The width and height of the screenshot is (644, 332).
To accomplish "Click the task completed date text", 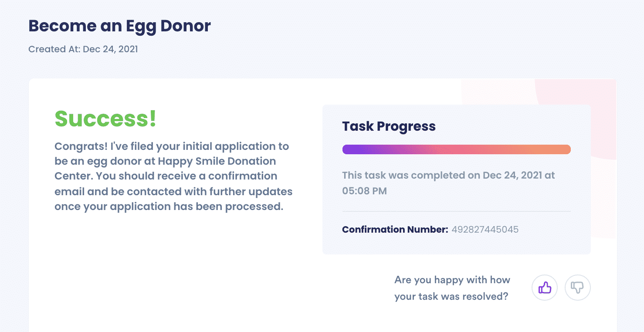I will [x=448, y=183].
